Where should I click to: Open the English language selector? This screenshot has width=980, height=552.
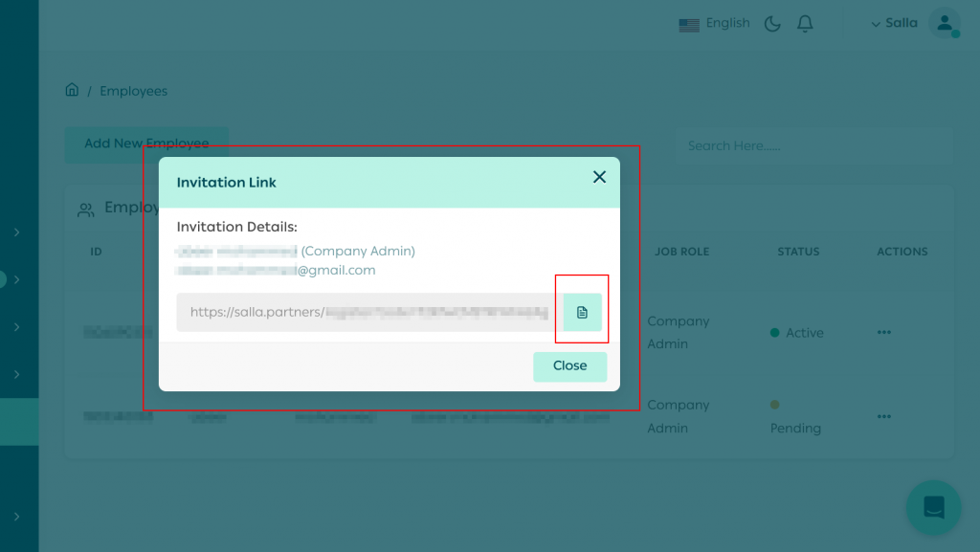[x=714, y=24]
